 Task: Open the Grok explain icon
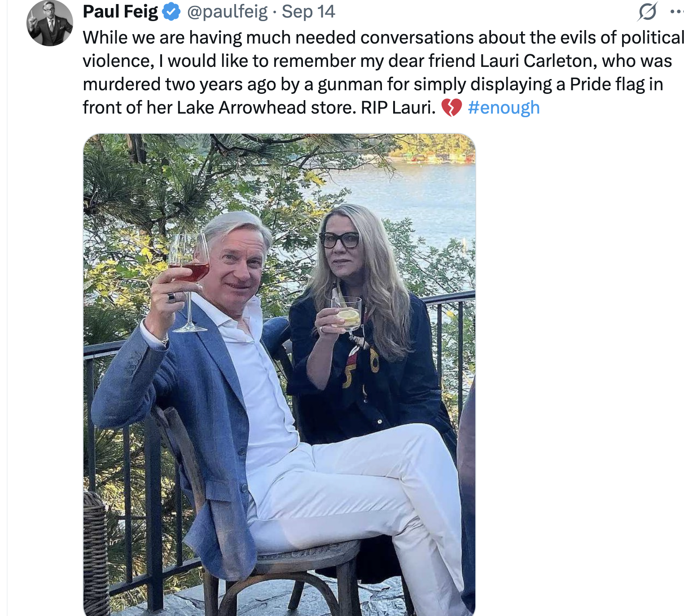[x=648, y=12]
